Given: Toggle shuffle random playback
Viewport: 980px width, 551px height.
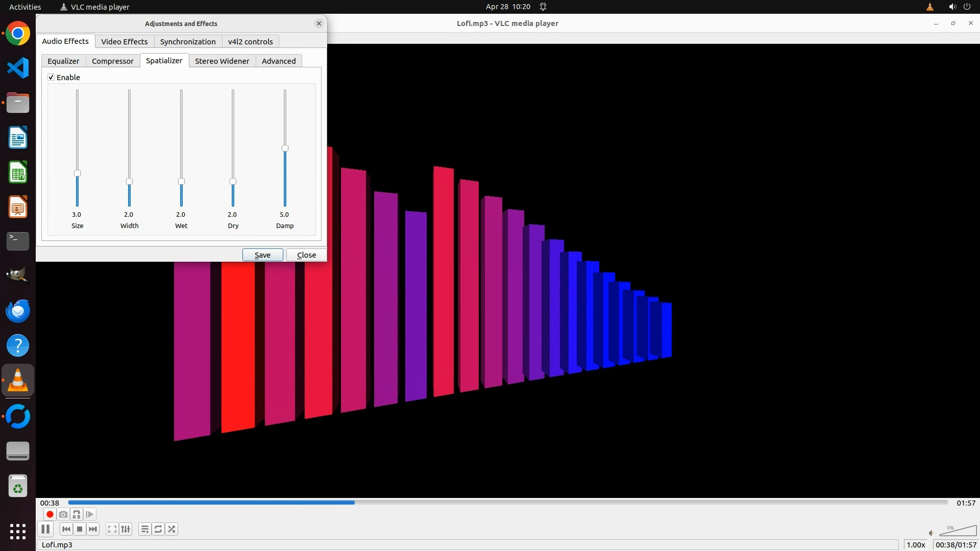Looking at the screenshot, I should [172, 529].
